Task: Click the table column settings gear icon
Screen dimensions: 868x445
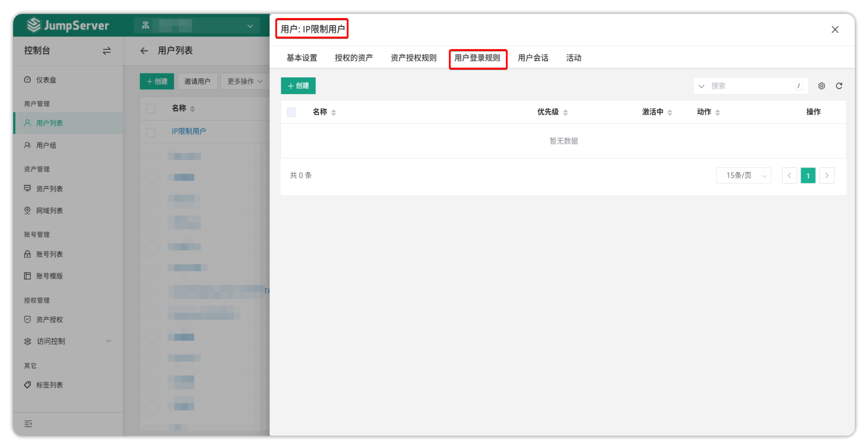Action: point(821,86)
